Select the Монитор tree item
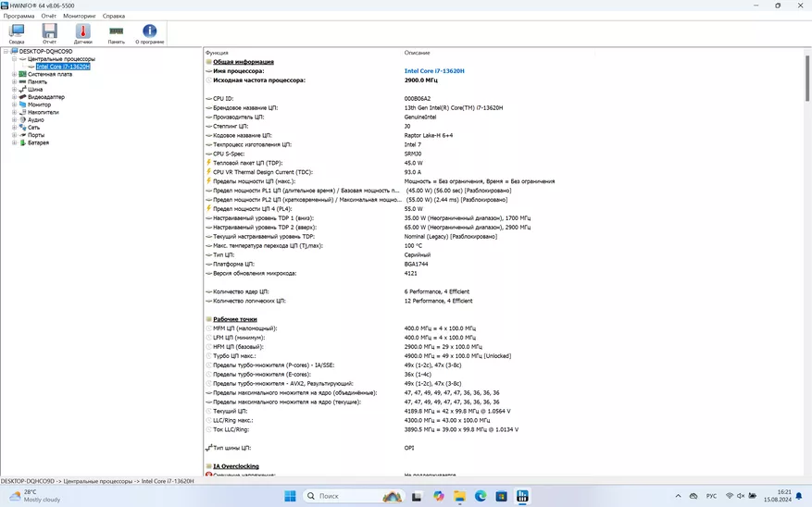Viewport: 812px width, 507px height. 39,105
